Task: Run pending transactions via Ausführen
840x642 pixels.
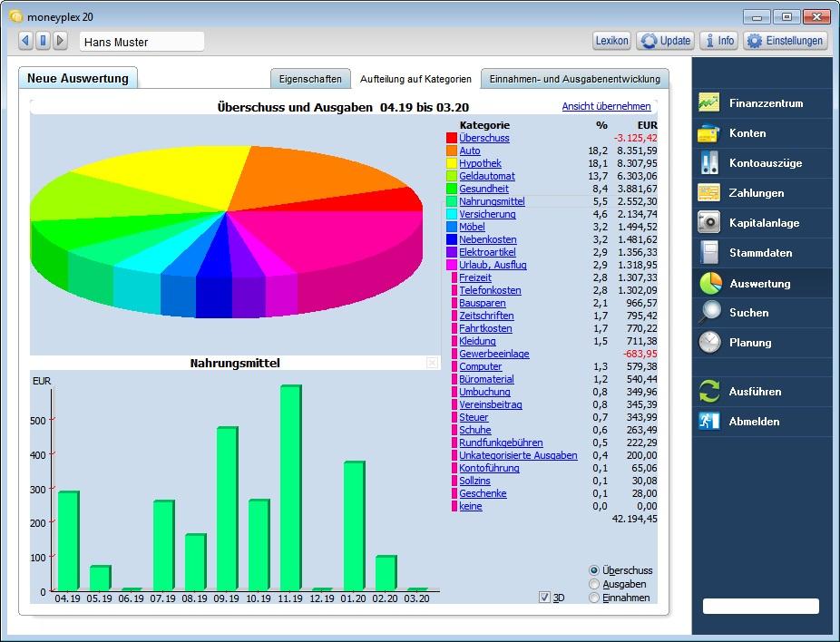Action: pyautogui.click(x=760, y=391)
